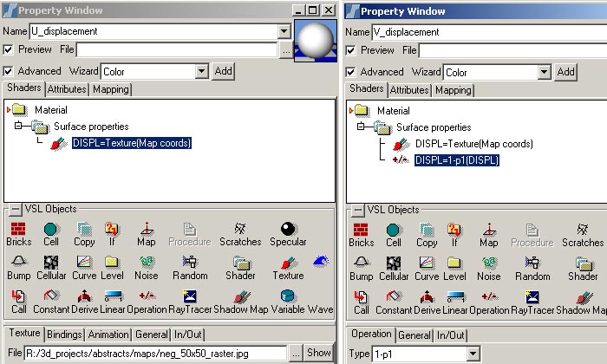Select Level object in U_displacement window
This screenshot has height=364, width=607.
[112, 269]
